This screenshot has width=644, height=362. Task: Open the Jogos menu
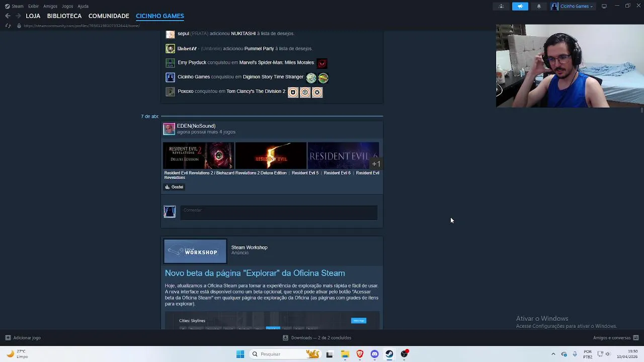click(67, 6)
